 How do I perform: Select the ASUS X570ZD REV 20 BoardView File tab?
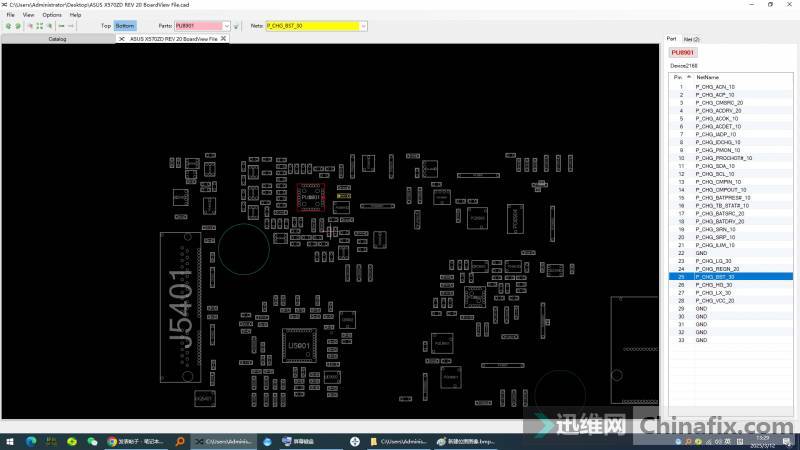(173, 39)
